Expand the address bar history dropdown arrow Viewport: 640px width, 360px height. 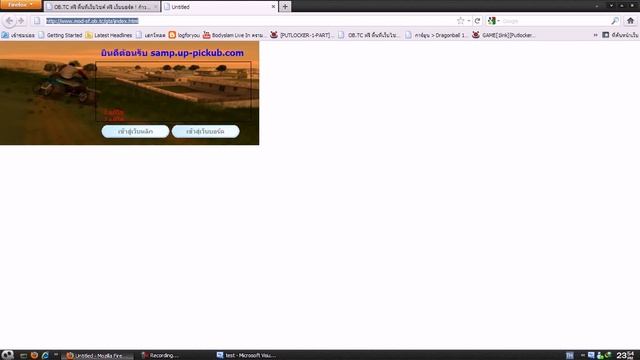tap(469, 21)
